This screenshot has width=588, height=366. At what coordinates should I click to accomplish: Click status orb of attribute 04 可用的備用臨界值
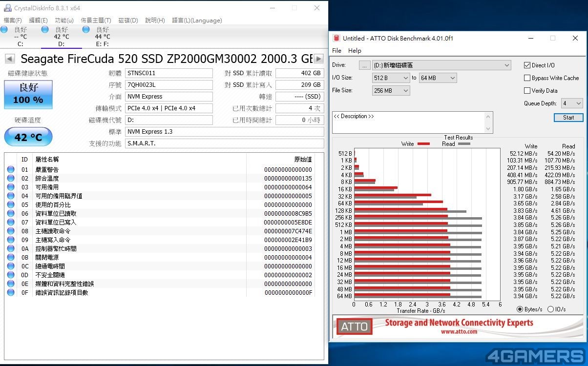coord(11,196)
